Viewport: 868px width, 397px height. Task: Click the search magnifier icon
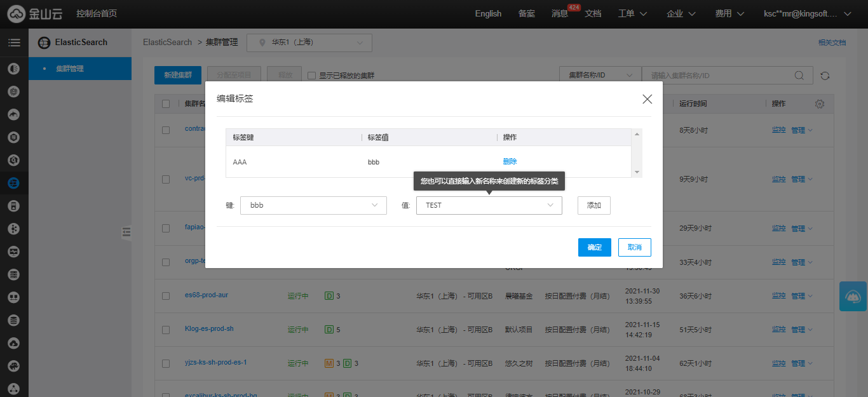(800, 76)
